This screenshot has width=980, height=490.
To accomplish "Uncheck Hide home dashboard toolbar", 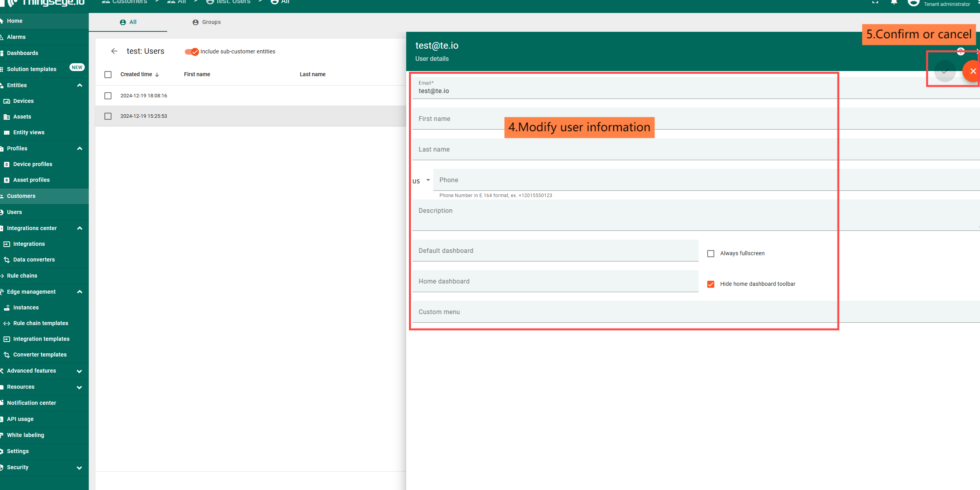I will pyautogui.click(x=711, y=284).
